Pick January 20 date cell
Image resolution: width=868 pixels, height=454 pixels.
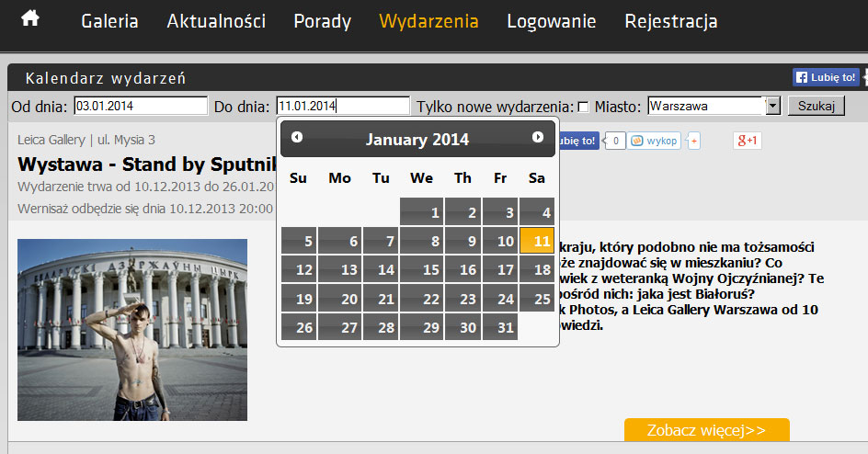[x=340, y=298]
